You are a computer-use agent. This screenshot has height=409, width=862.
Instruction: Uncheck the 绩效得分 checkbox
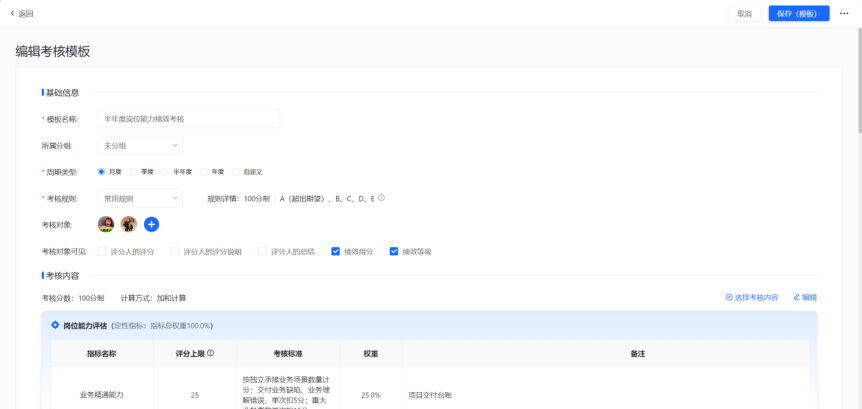pos(335,252)
